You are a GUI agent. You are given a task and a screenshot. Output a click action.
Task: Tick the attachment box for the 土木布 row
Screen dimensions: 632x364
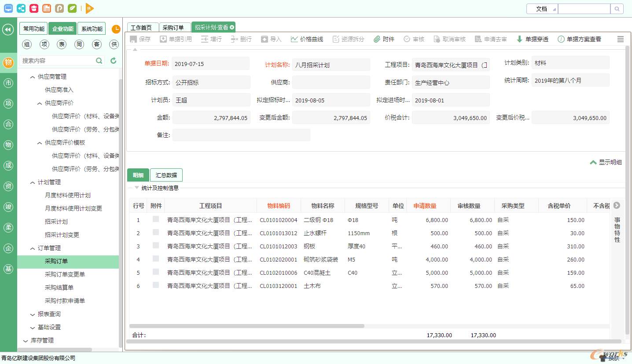click(x=156, y=285)
